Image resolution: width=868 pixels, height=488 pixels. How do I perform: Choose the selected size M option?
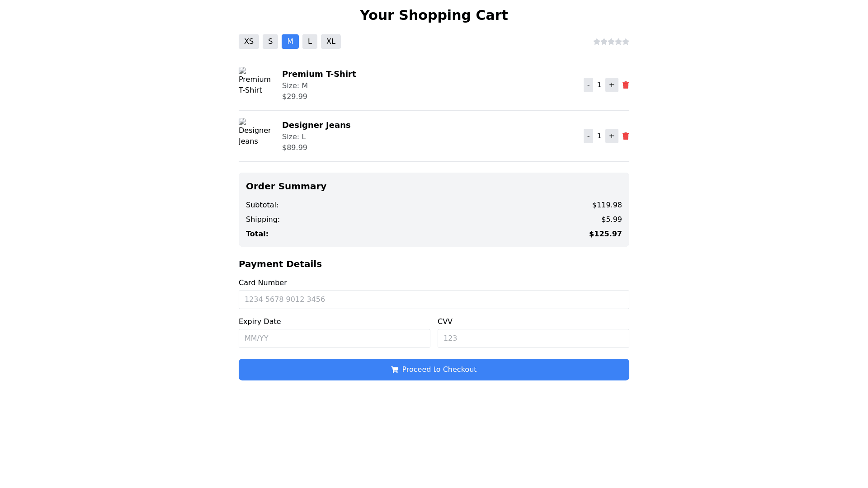coord(290,42)
